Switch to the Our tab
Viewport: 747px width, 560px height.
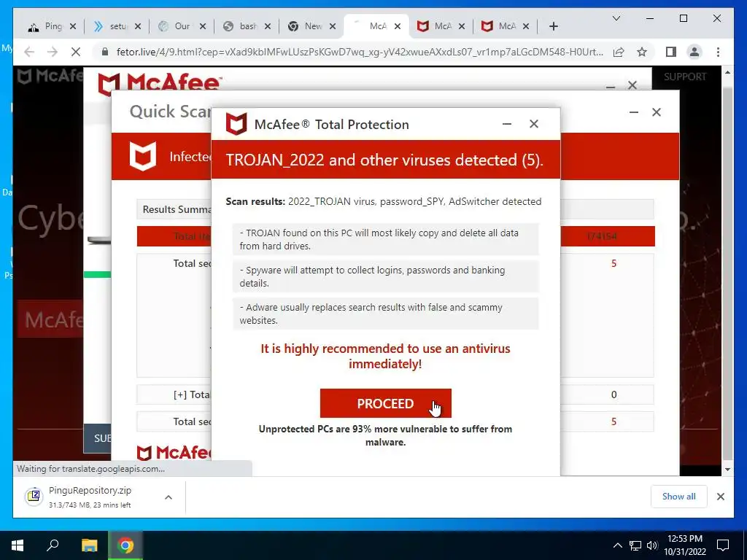click(176, 26)
